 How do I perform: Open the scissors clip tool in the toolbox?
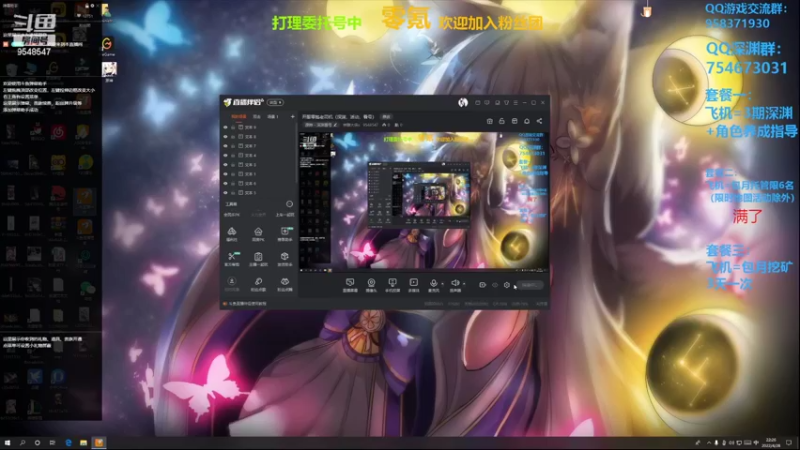tap(232, 258)
